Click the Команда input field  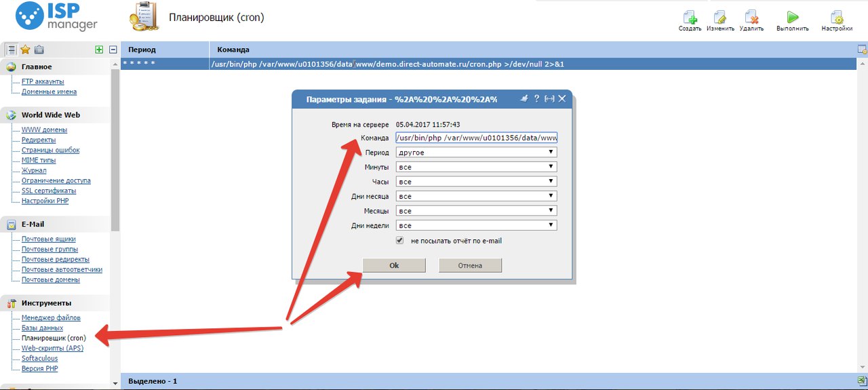(x=477, y=138)
